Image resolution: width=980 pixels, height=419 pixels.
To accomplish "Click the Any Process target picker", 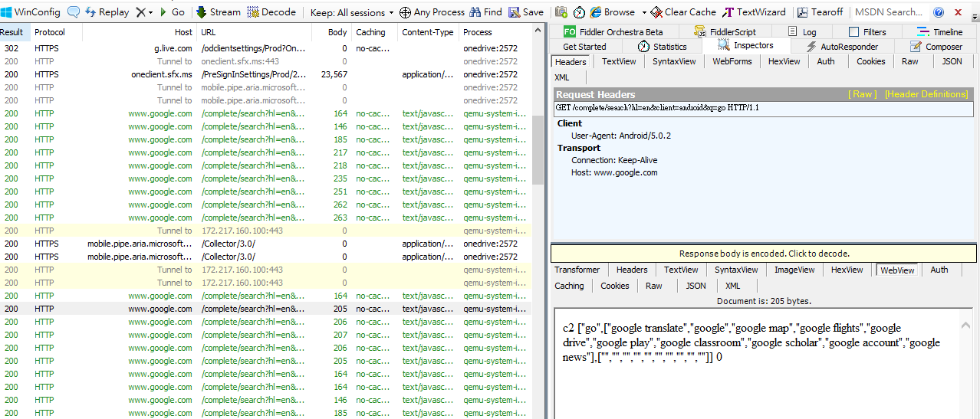I will click(432, 12).
